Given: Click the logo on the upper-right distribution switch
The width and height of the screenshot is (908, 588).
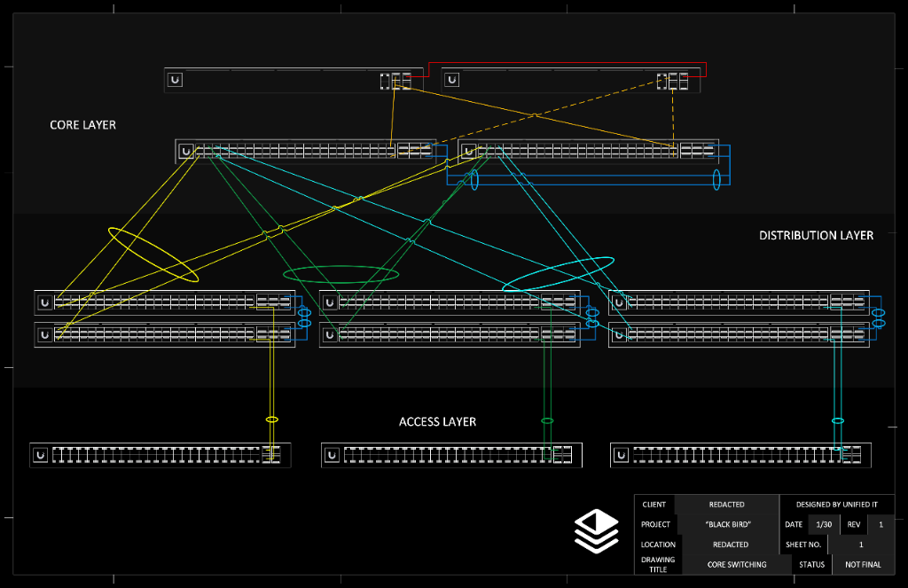Looking at the screenshot, I should [x=619, y=302].
